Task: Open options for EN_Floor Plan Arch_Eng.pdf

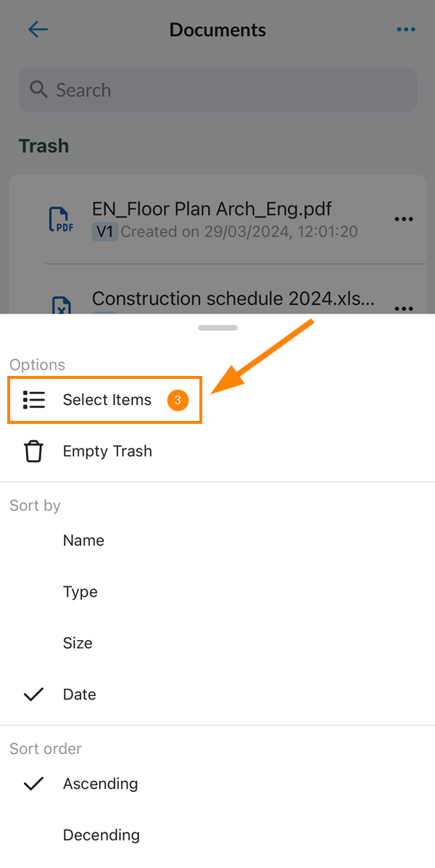Action: click(404, 219)
